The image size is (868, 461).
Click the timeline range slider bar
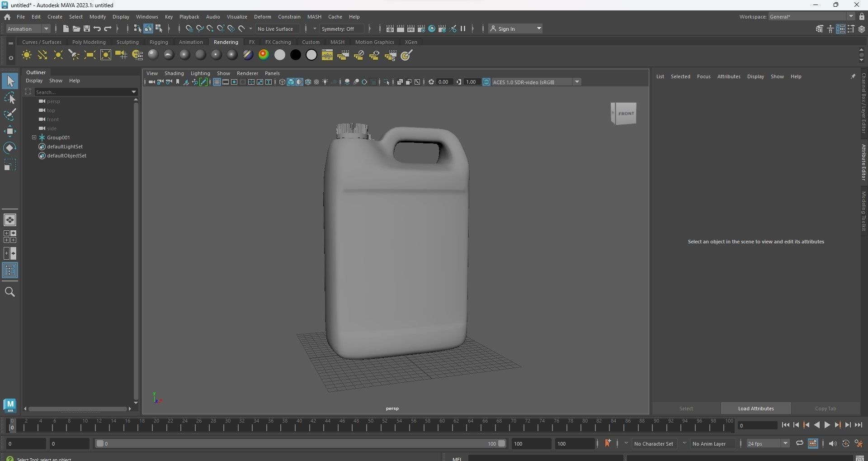301,443
